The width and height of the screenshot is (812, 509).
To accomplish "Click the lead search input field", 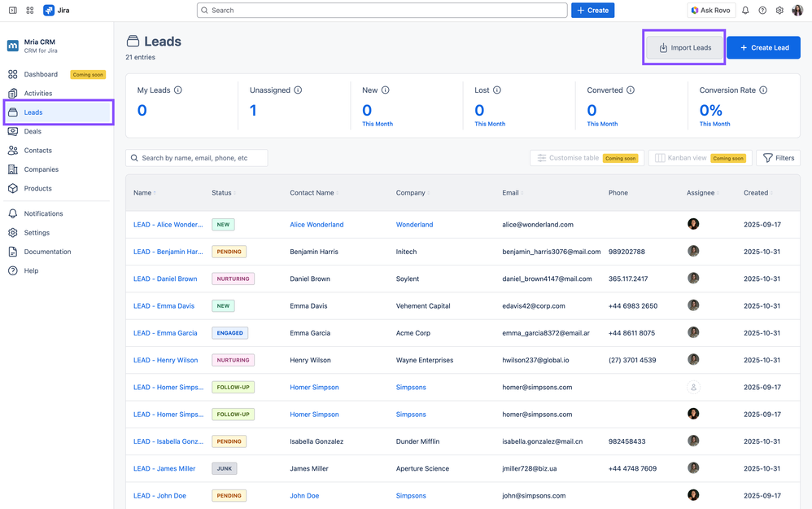I will coord(197,158).
